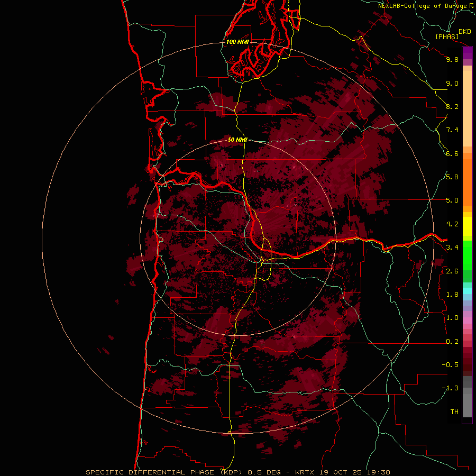Click the 2.6 scale value

[452, 271]
